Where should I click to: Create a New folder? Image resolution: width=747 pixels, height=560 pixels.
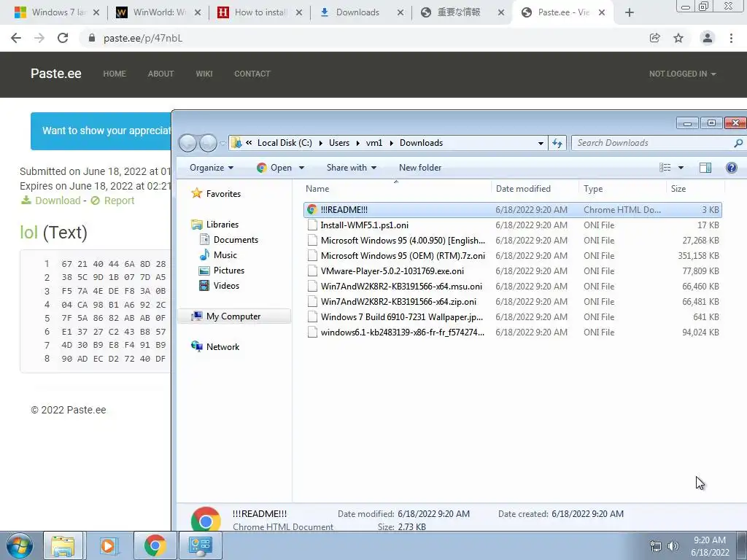(420, 168)
